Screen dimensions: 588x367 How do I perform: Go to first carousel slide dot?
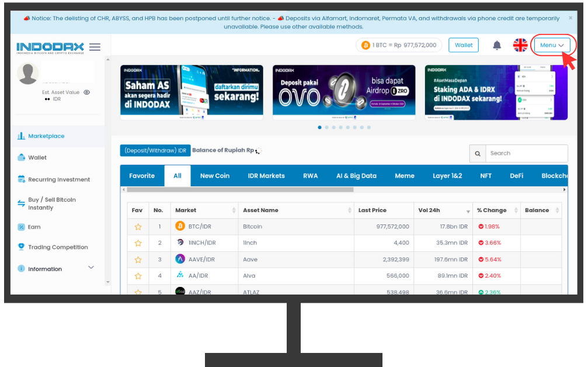[319, 127]
